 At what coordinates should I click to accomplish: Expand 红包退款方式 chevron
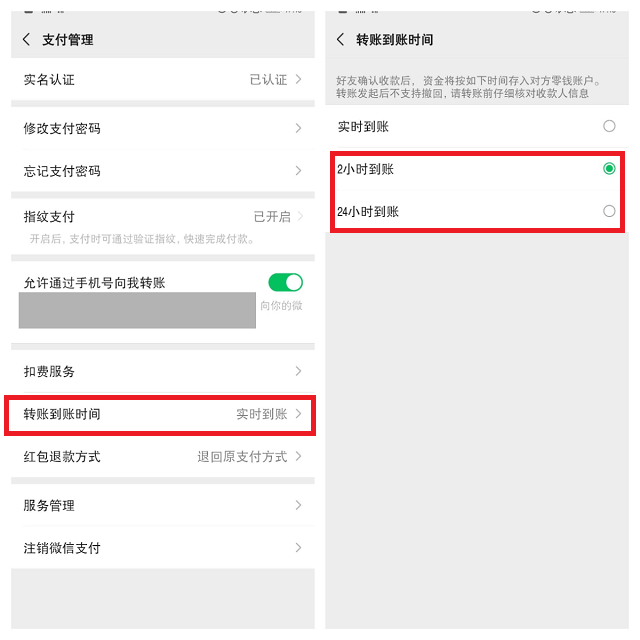[298, 456]
